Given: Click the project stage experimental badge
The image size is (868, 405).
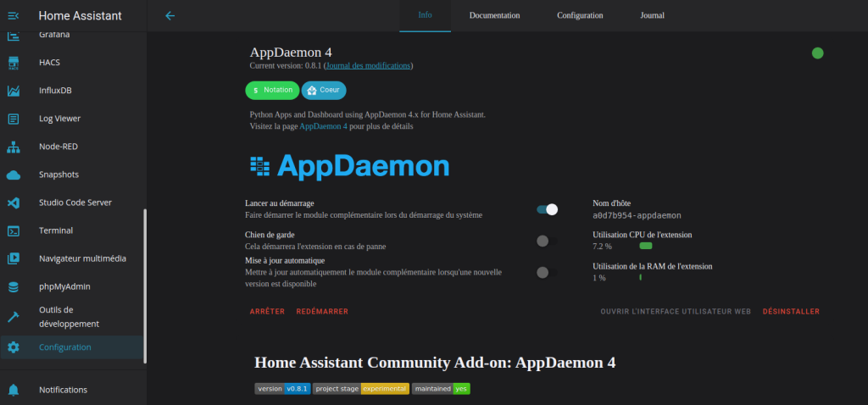Looking at the screenshot, I should pos(361,389).
